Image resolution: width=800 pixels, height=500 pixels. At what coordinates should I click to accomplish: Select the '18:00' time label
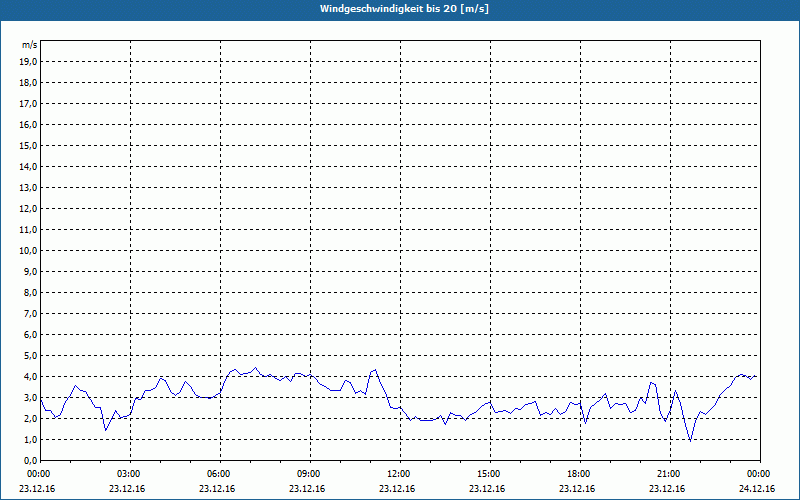[x=580, y=474]
